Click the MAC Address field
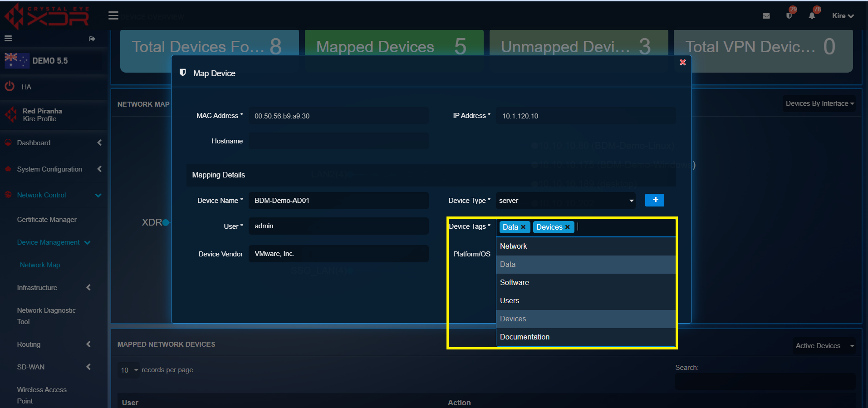Screen dimensions: 868x408 point(338,116)
